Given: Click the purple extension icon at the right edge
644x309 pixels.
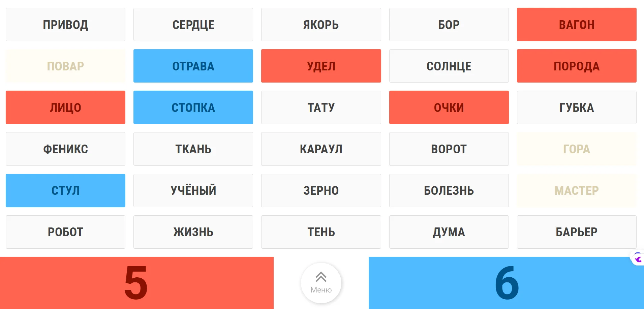Looking at the screenshot, I should [x=638, y=258].
